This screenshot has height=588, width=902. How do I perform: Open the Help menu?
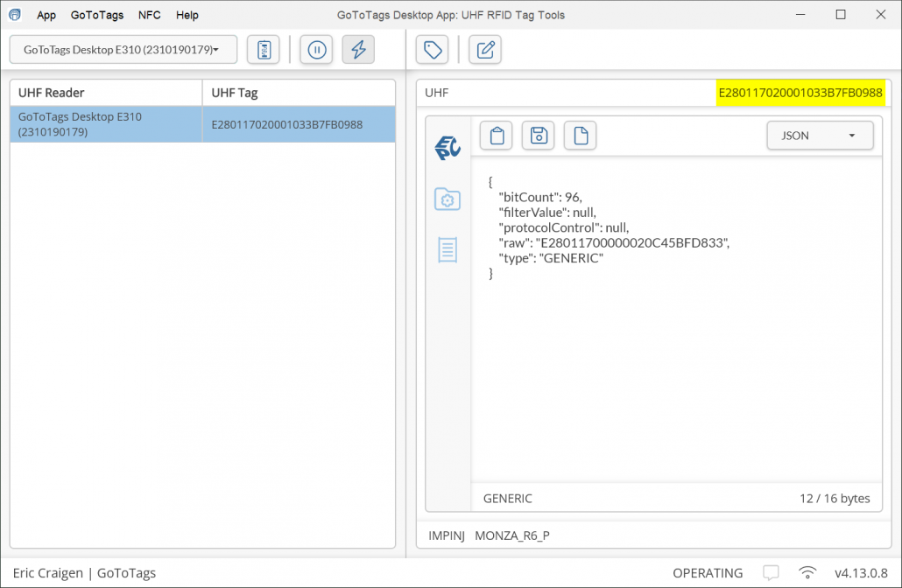tap(187, 15)
